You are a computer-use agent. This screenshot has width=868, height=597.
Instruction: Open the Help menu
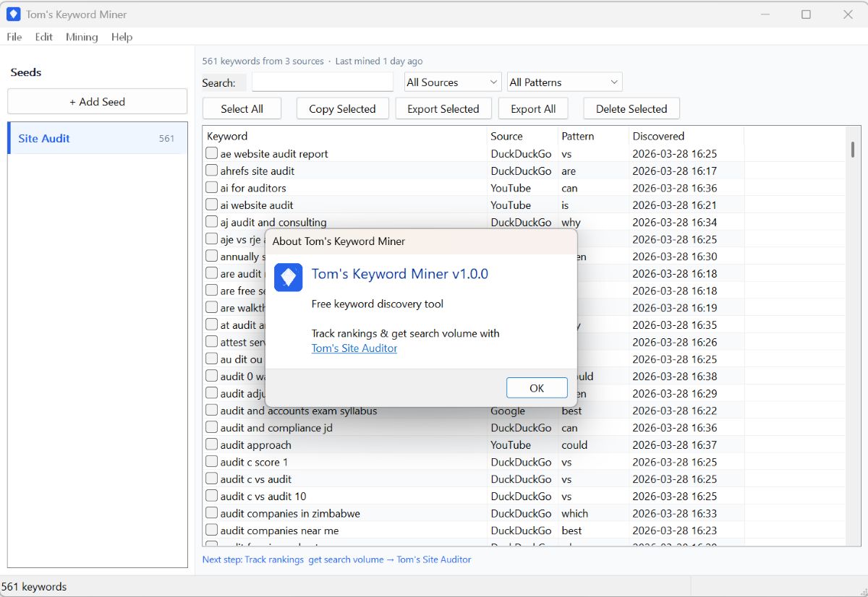tap(122, 37)
